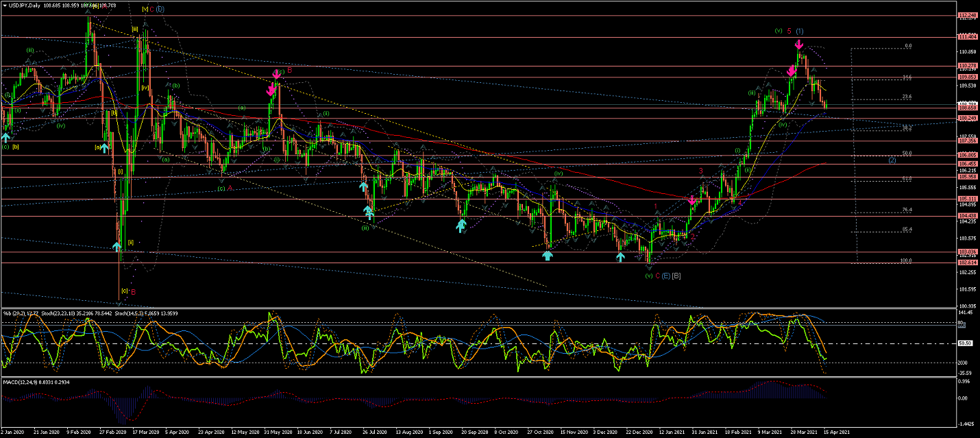
Task: Select the 105.111 price level label
Action: [x=968, y=199]
